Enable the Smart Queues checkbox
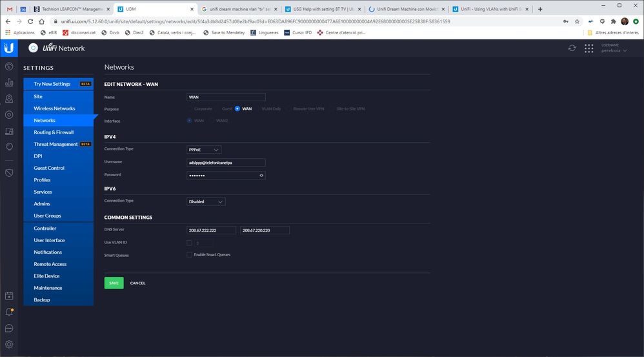This screenshot has height=357, width=644. (189, 255)
